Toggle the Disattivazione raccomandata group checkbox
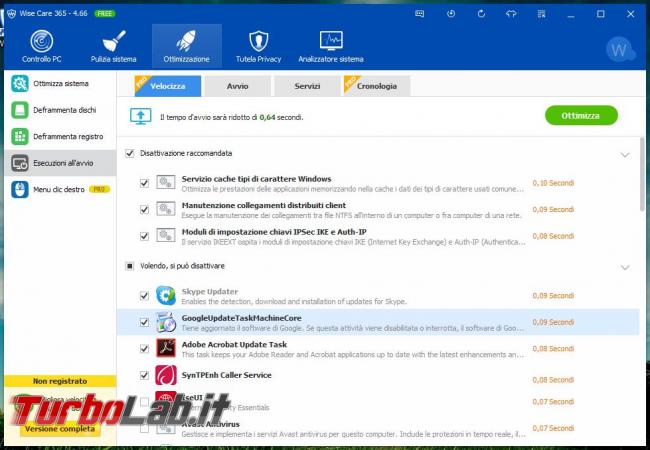 pyautogui.click(x=130, y=153)
